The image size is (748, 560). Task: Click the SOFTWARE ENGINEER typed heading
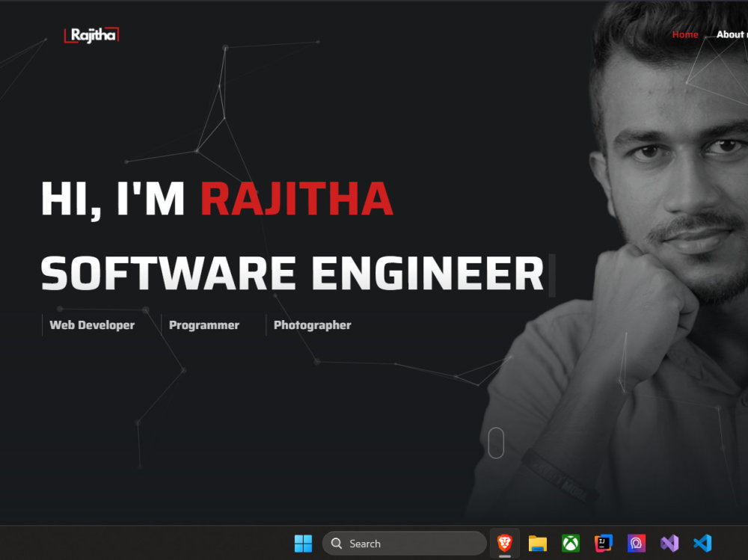pyautogui.click(x=292, y=274)
